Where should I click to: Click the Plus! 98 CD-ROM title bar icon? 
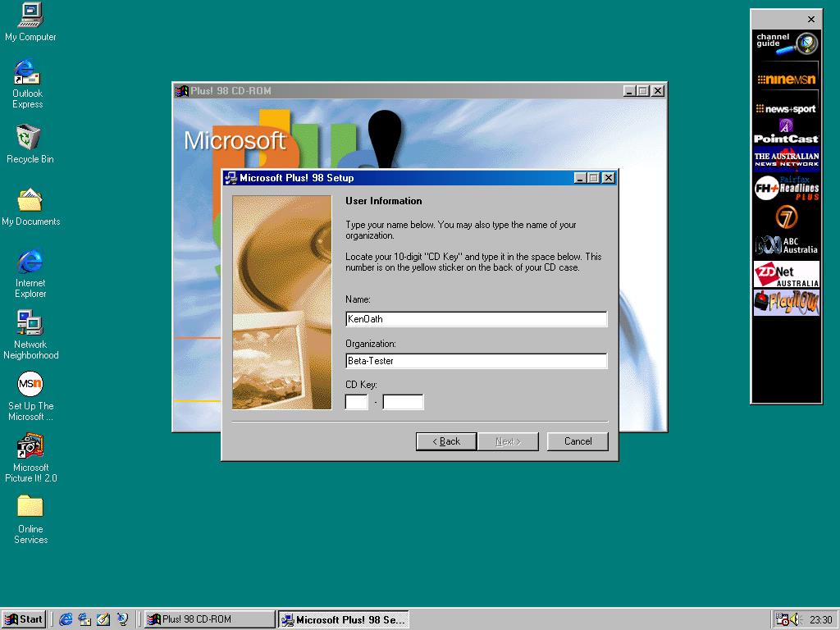(x=182, y=91)
